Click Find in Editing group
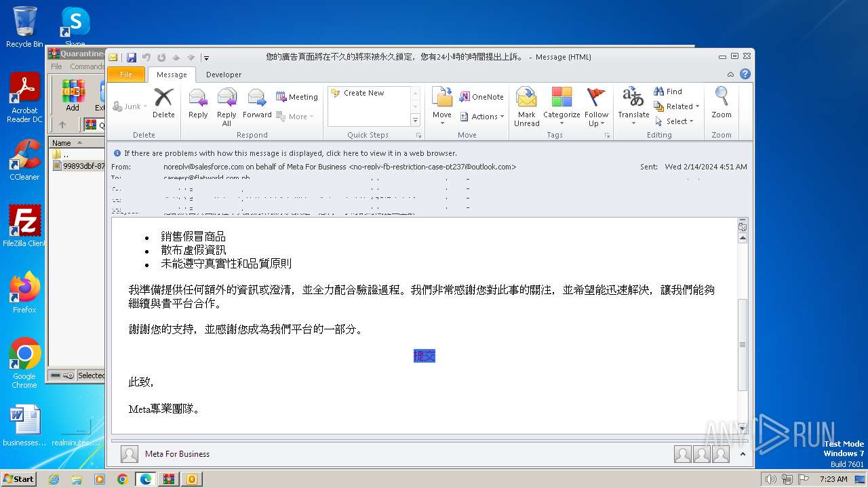The width and height of the screenshot is (868, 488). point(668,91)
